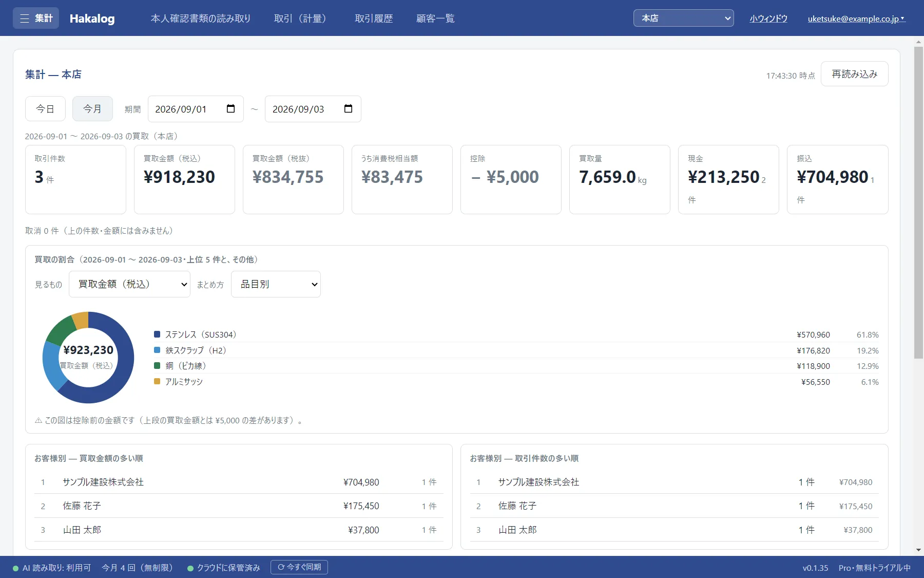This screenshot has width=924, height=578.
Task: Click the ステンレス（SUS304） legend row label
Action: coord(202,334)
